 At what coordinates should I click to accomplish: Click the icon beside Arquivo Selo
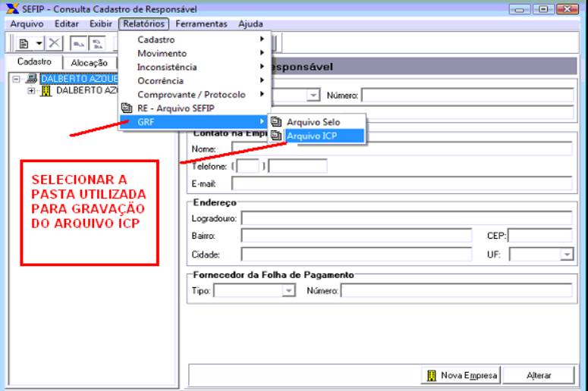click(x=276, y=121)
